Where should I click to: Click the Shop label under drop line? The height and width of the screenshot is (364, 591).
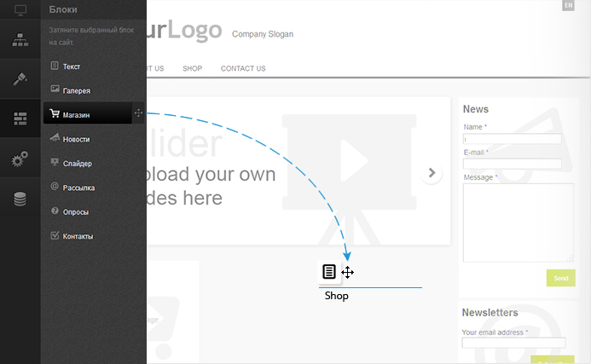pyautogui.click(x=337, y=296)
